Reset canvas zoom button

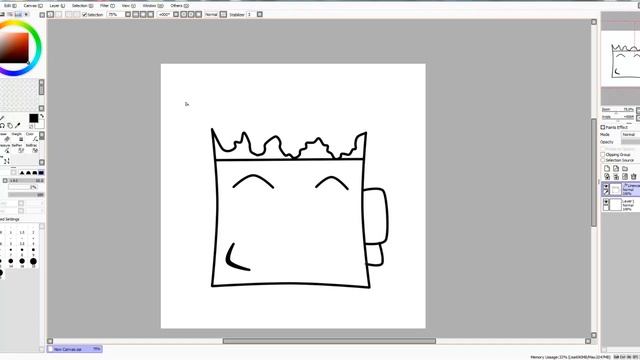151,14
